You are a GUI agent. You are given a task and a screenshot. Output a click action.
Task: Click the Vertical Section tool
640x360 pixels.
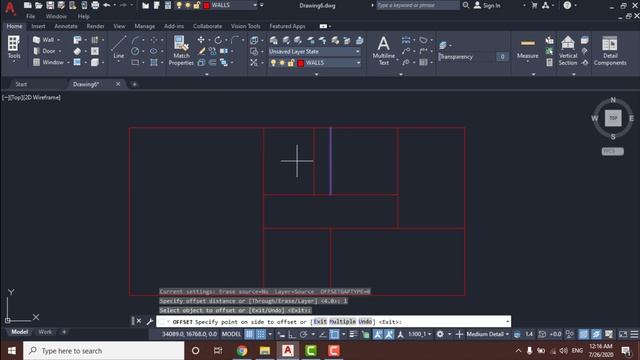pyautogui.click(x=568, y=50)
